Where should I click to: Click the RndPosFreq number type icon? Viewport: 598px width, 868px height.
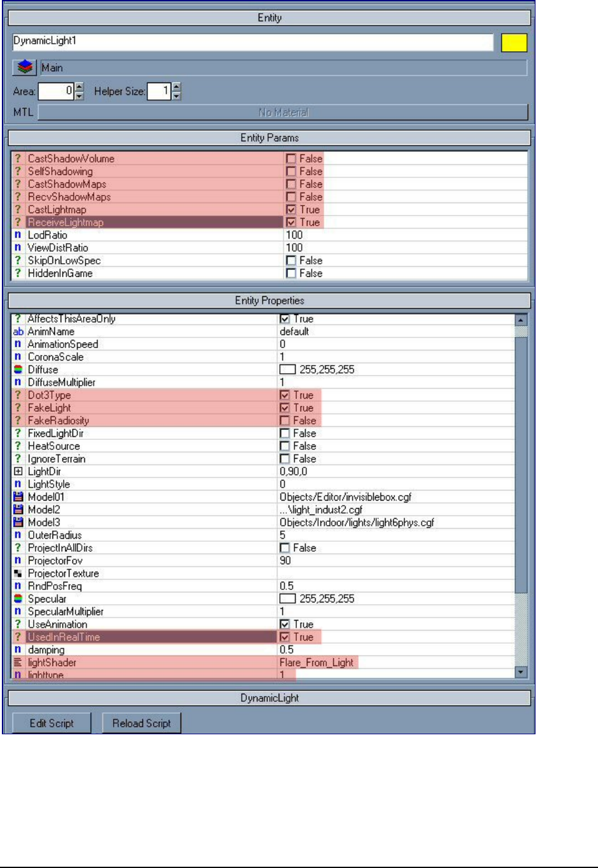pos(18,586)
